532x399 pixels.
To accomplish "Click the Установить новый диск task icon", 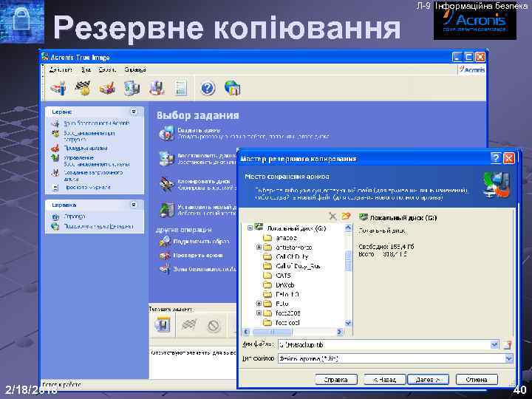I will click(x=166, y=209).
